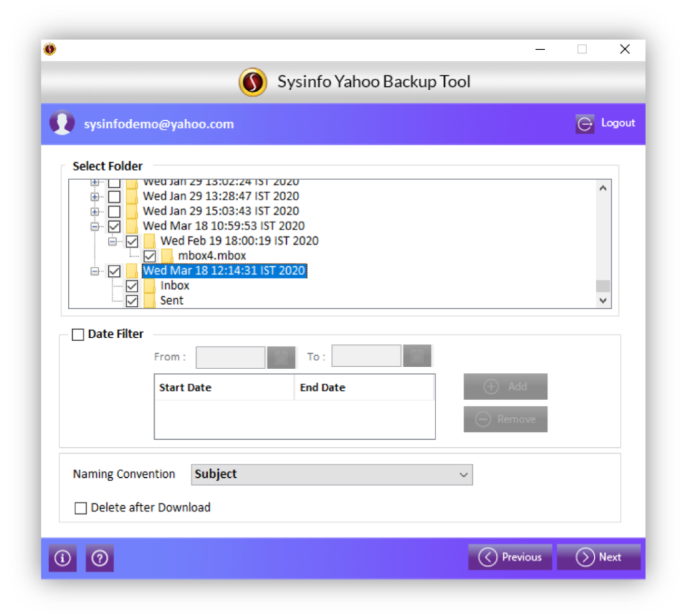Select the mbox4.mbox tree item

pyautogui.click(x=211, y=256)
